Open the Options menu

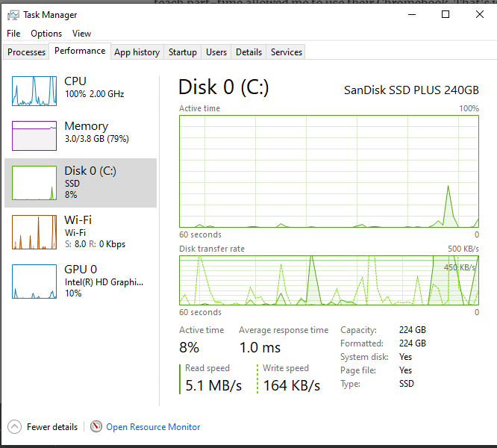pos(46,34)
